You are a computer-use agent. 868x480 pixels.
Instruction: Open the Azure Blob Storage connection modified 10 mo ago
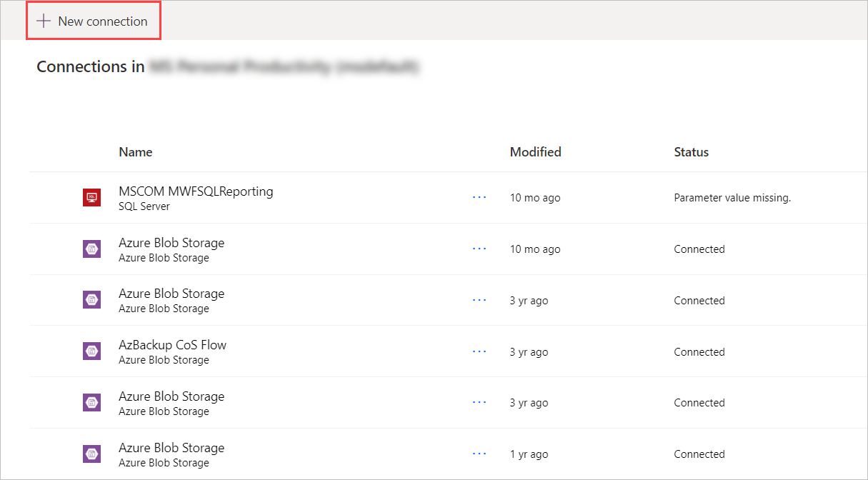171,243
